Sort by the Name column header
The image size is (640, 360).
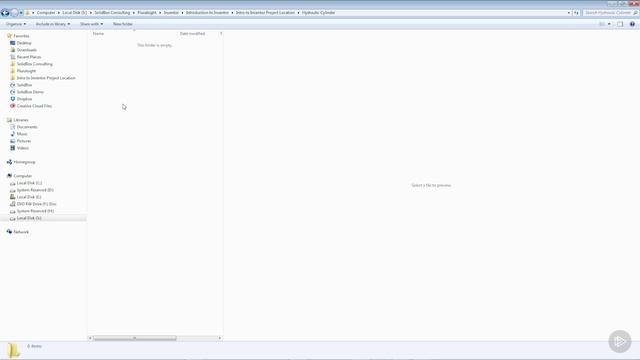point(98,33)
